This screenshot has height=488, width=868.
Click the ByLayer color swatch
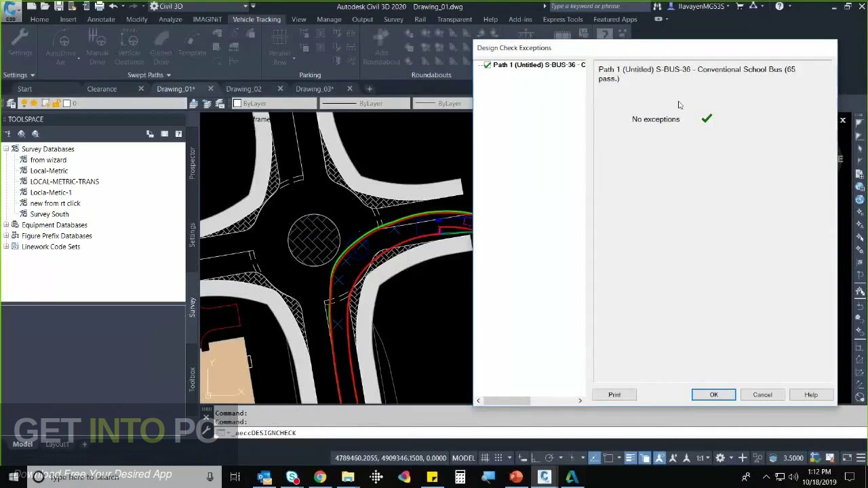click(238, 103)
